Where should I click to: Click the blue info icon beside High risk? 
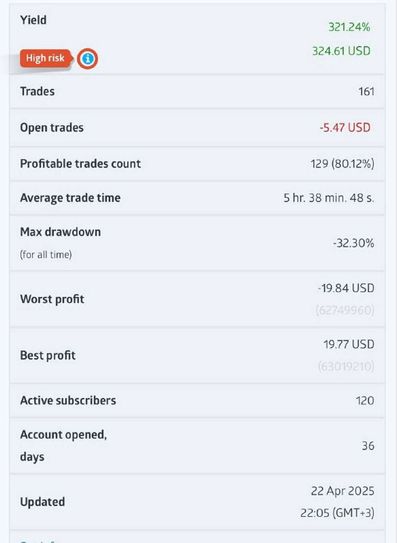point(87,59)
